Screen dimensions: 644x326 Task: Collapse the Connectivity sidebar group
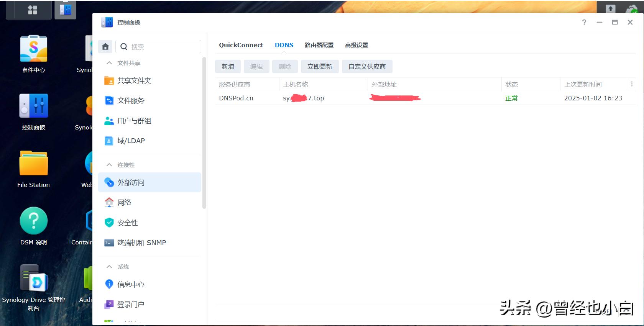point(109,165)
